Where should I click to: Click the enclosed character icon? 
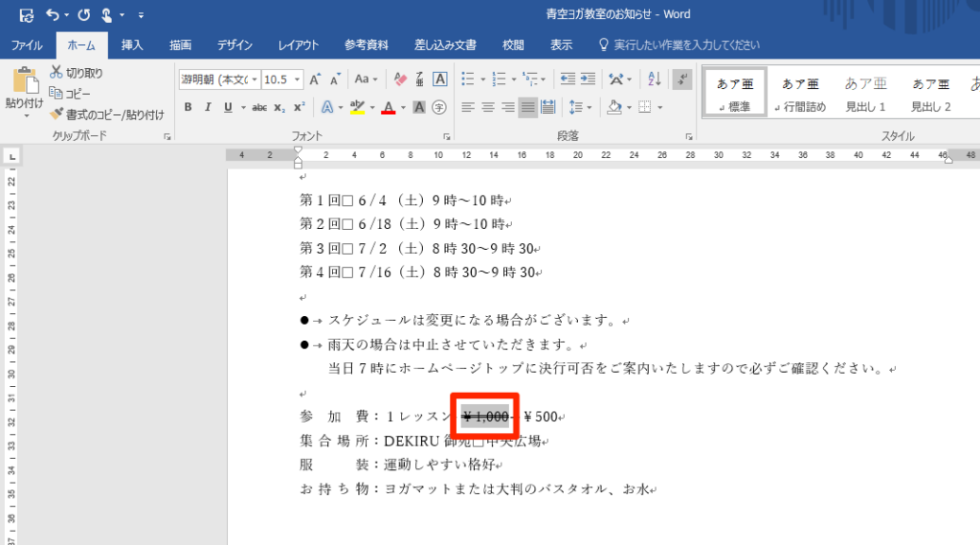tap(439, 107)
